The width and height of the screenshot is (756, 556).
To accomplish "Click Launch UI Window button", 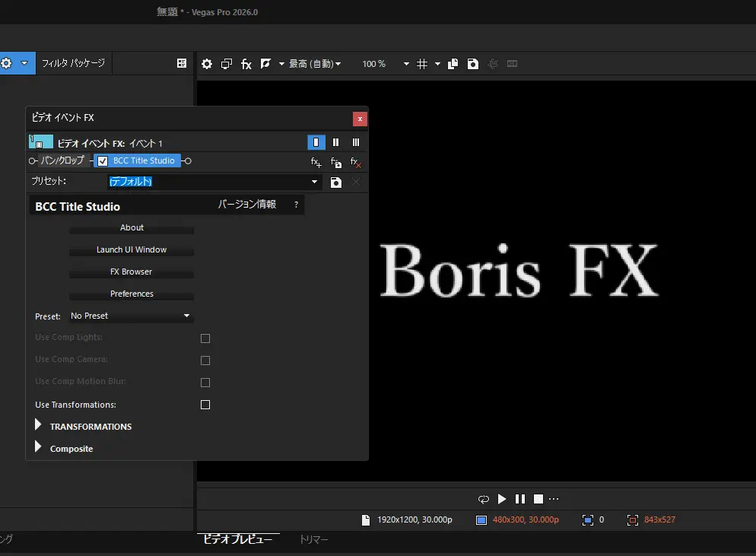I will tap(132, 249).
